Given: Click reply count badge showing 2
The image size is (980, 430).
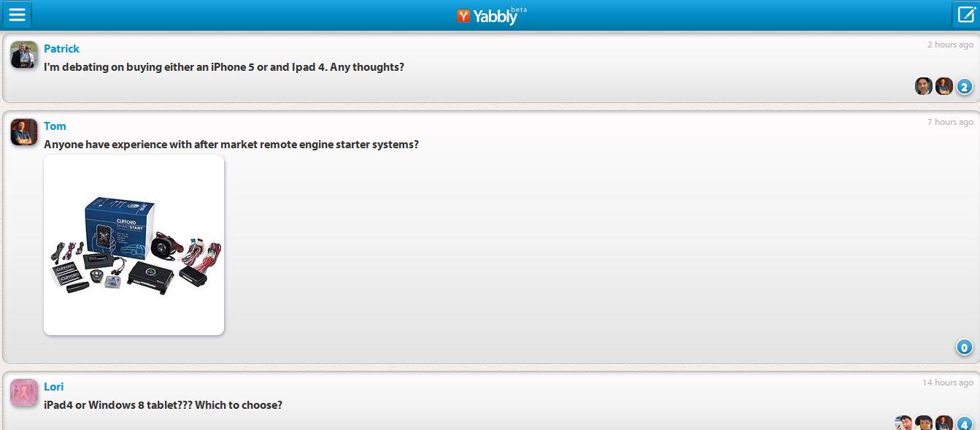Looking at the screenshot, I should point(964,87).
